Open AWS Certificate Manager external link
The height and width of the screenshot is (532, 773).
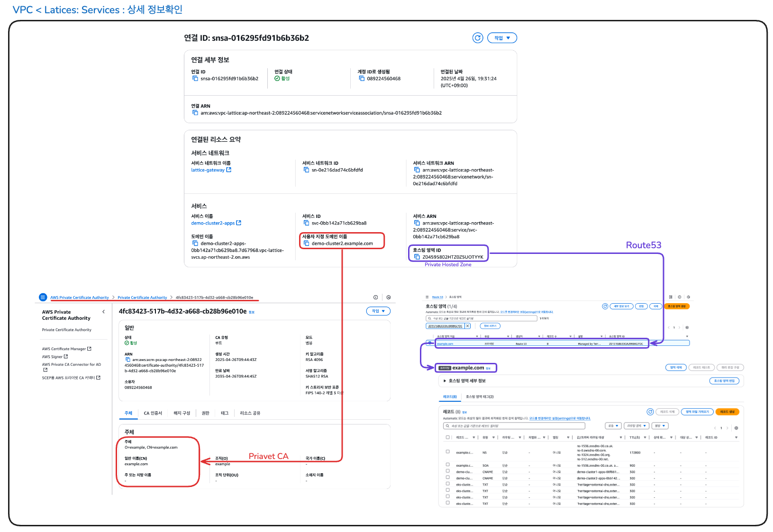point(66,349)
